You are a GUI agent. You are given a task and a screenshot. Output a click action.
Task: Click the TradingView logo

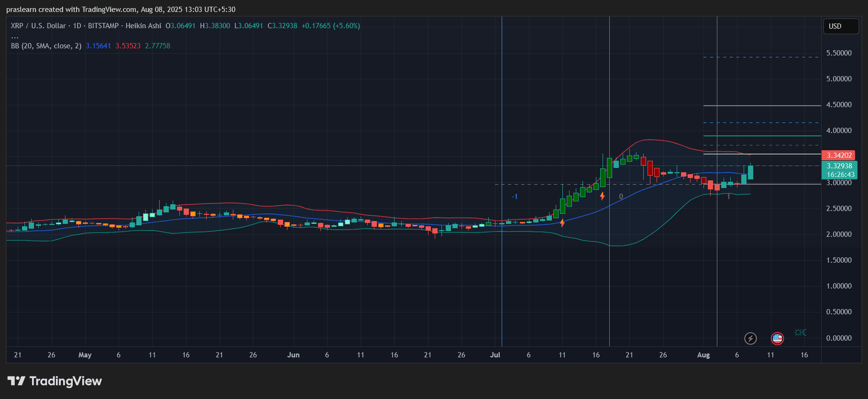coord(55,381)
